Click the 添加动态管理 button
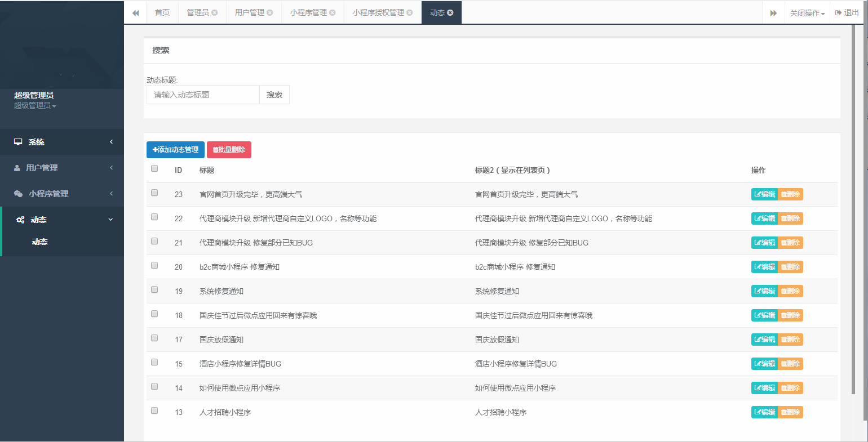 point(175,150)
